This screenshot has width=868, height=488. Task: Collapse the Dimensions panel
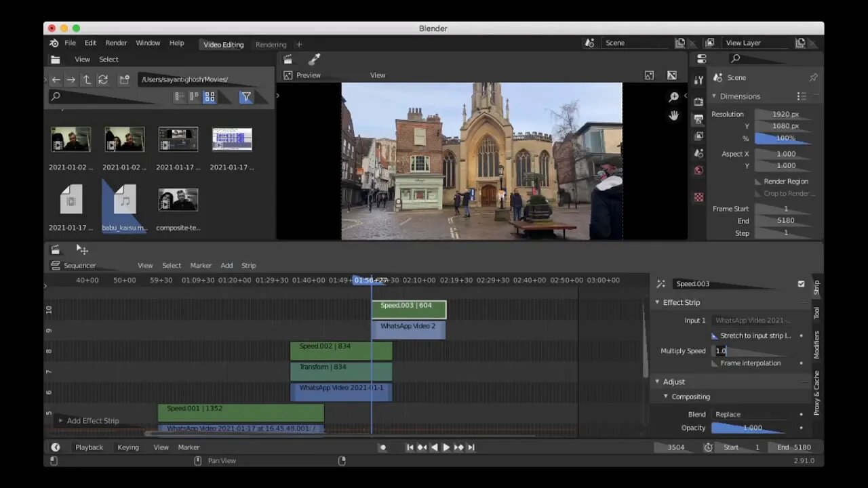(x=714, y=96)
